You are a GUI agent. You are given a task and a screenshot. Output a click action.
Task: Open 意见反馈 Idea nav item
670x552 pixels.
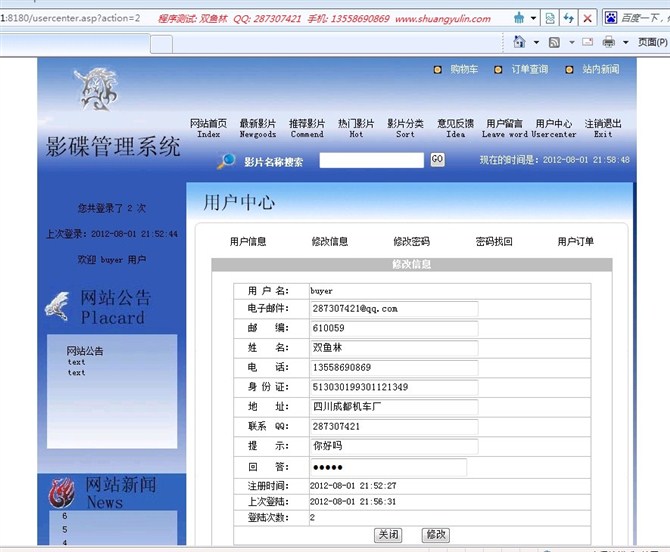coord(455,129)
